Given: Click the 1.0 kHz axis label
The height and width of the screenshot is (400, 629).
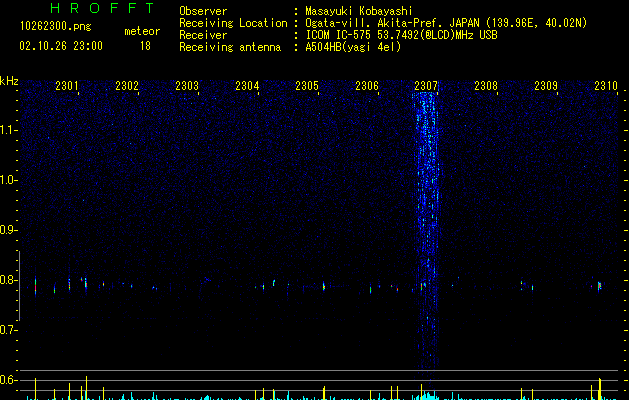Looking at the screenshot, I should [9, 180].
